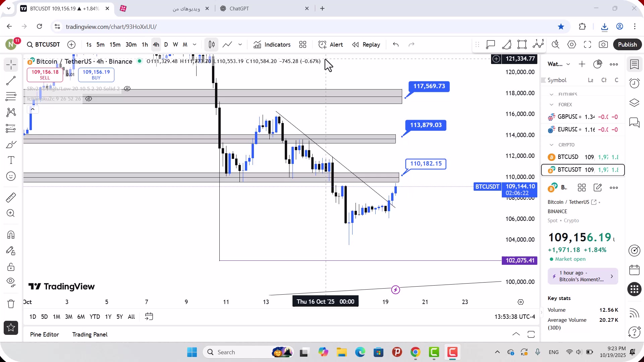
Task: Show the SRv2 High/Low indicator
Action: [x=127, y=89]
